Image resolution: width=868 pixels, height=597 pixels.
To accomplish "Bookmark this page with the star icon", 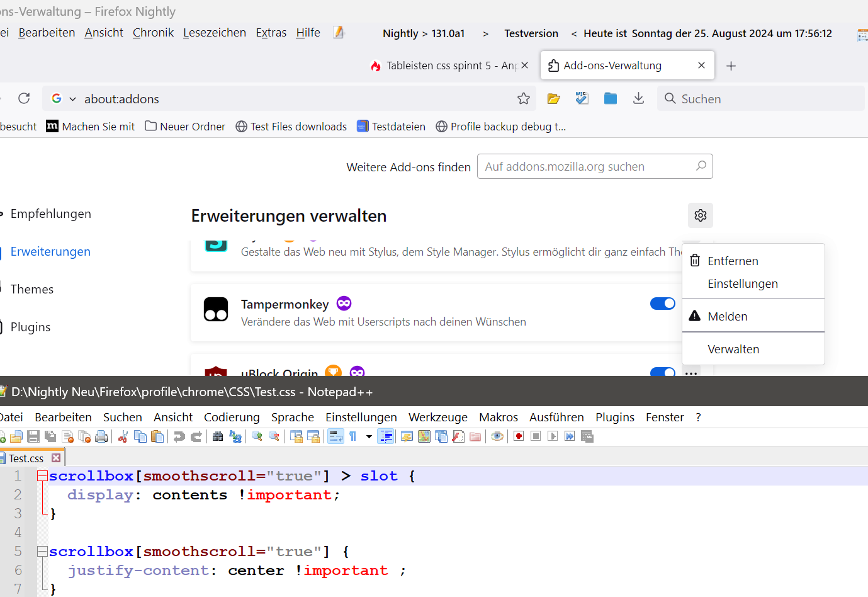I will point(524,98).
